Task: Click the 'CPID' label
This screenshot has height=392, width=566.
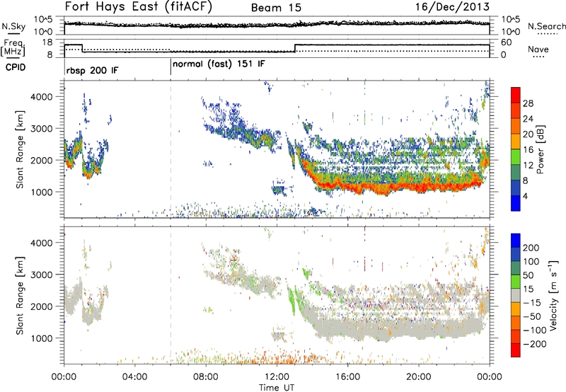Action: 16,67
